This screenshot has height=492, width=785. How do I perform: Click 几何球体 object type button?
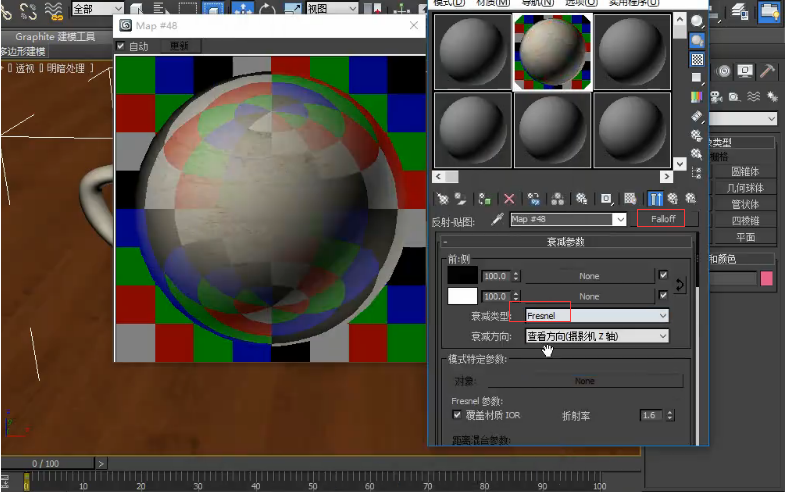745,188
